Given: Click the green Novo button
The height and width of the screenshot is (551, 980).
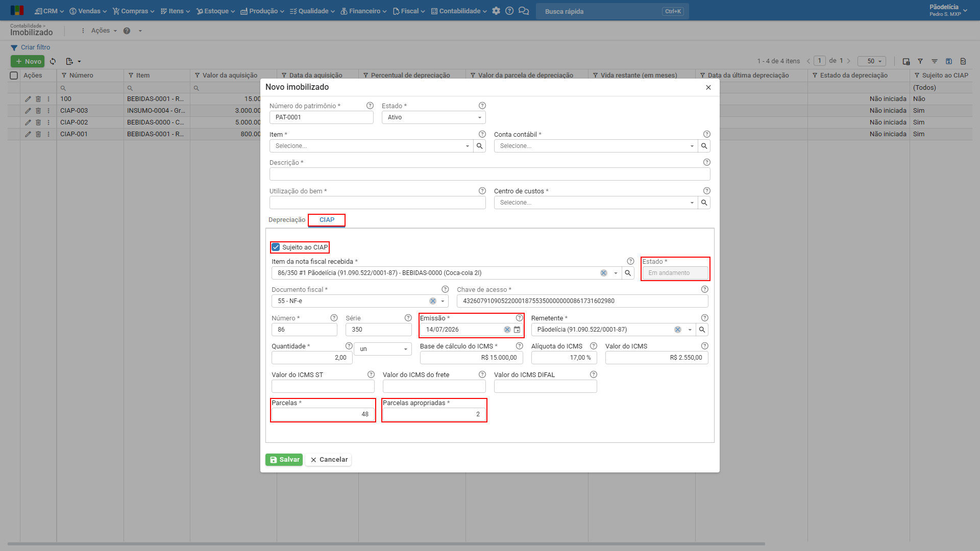Looking at the screenshot, I should coord(28,61).
